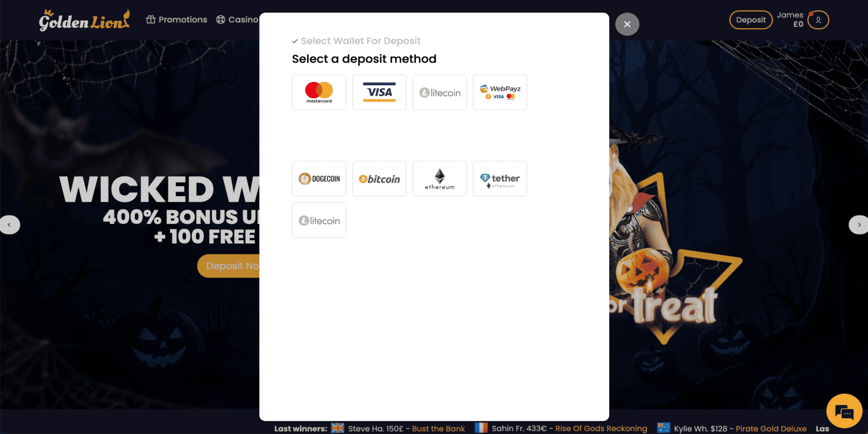Choose litecoin tile below Dogecoin
The image size is (868, 434).
point(319,220)
